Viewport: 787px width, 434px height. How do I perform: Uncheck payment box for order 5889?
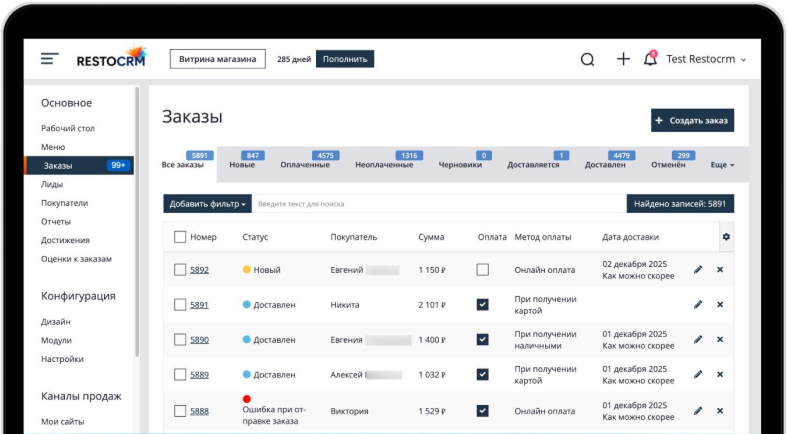point(482,375)
